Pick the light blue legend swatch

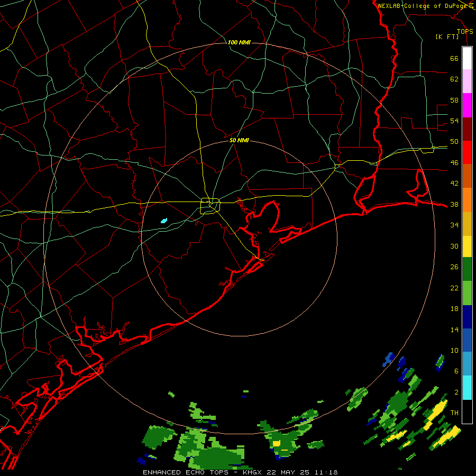[x=467, y=364]
